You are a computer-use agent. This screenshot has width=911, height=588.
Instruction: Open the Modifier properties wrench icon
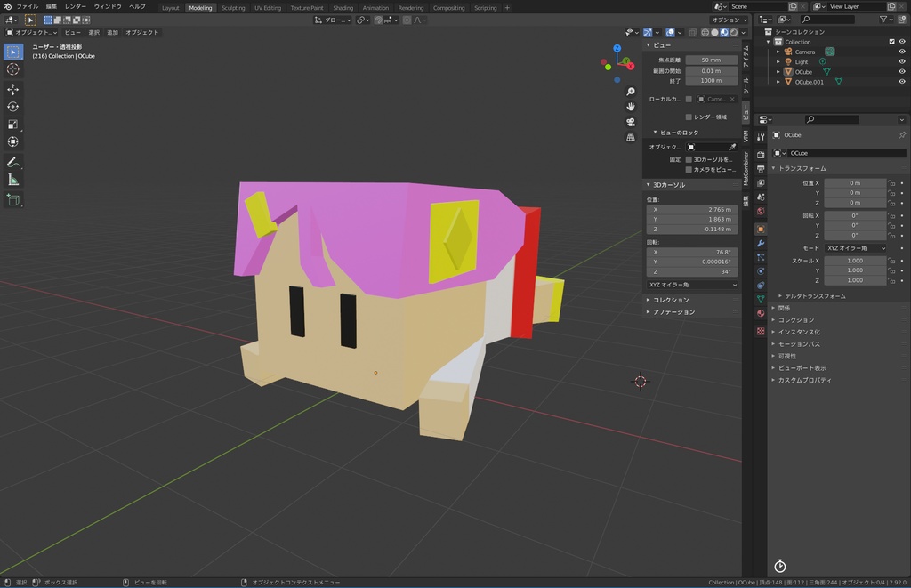[761, 243]
